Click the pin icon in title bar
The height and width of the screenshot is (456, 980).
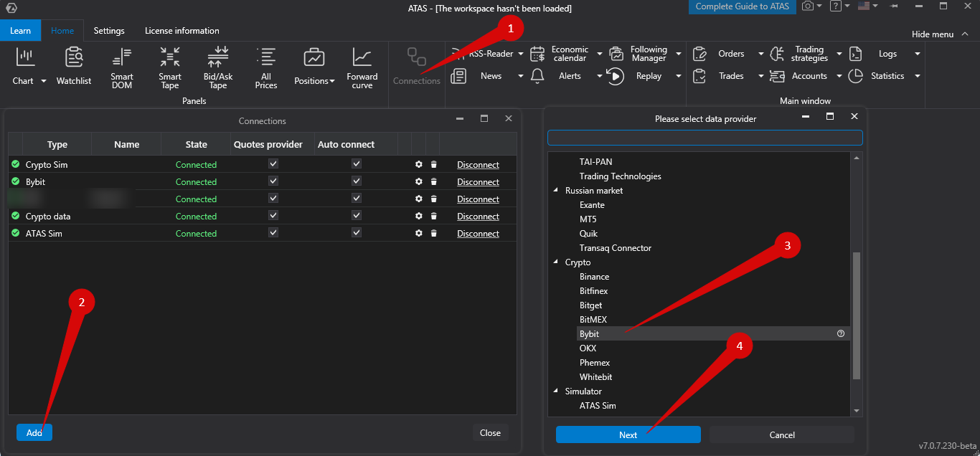tap(894, 6)
